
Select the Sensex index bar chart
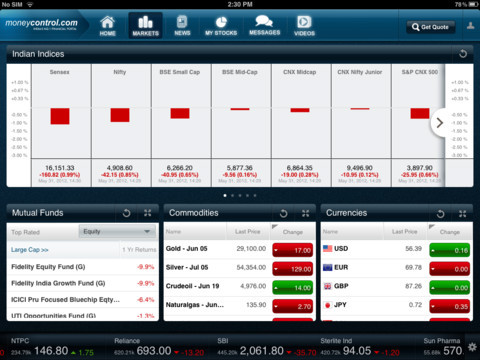[x=60, y=116]
